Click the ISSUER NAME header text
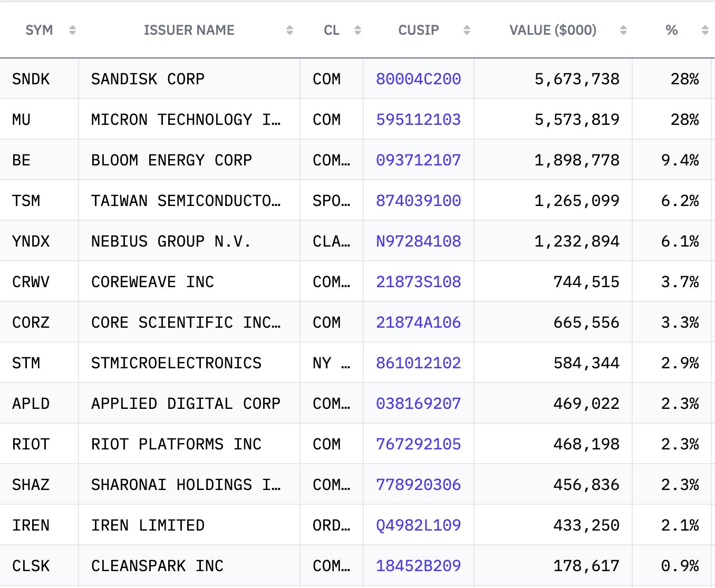This screenshot has width=715, height=588. 189,30
